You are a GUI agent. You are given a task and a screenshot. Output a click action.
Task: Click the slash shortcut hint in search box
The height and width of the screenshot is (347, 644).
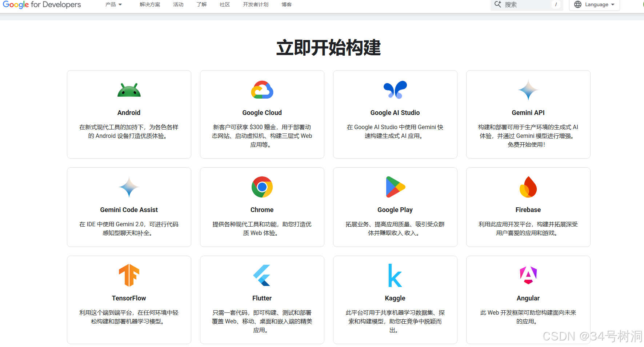point(556,4)
